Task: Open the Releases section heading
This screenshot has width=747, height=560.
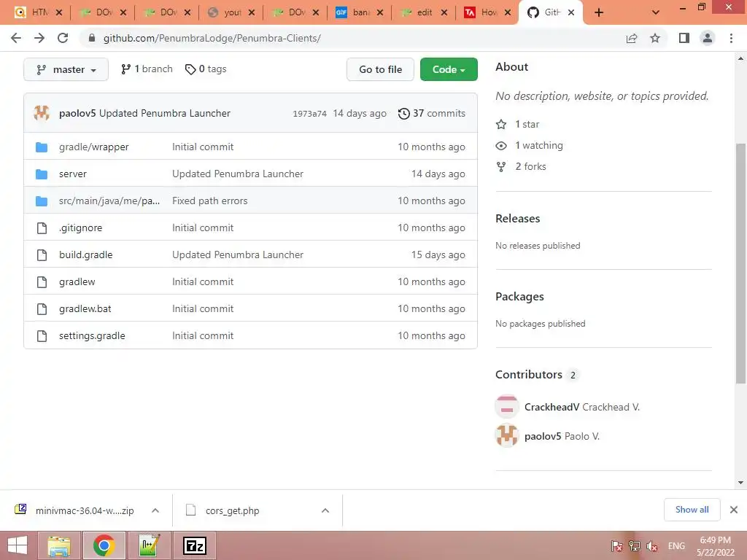Action: pos(518,219)
